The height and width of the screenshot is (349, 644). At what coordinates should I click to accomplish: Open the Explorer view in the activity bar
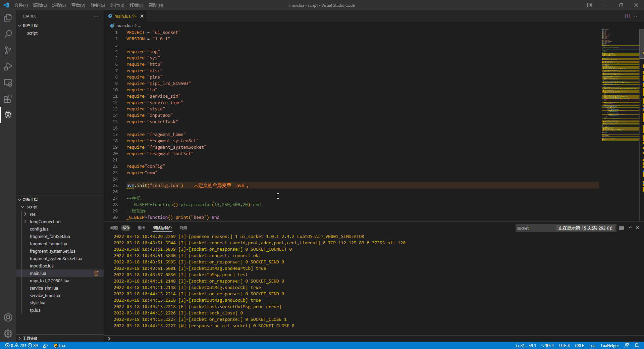point(8,18)
